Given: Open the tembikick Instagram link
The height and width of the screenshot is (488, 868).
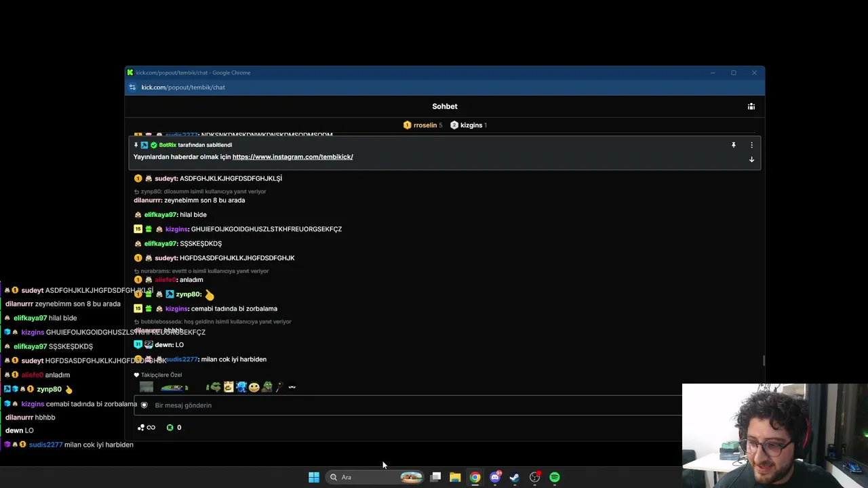Looking at the screenshot, I should point(292,157).
